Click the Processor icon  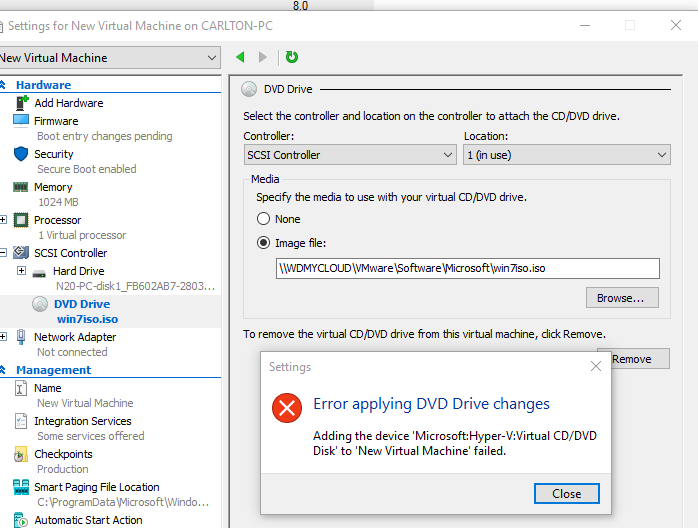click(20, 220)
